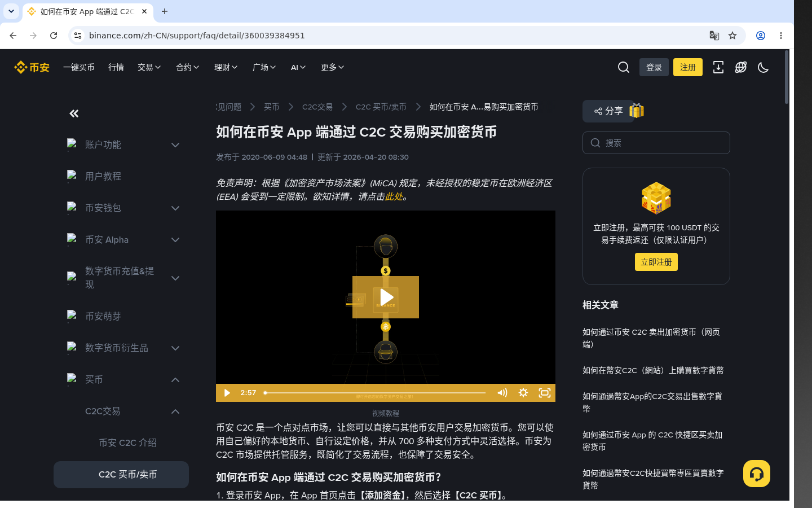
Task: Open breadcrumb link 买币
Action: 272,107
